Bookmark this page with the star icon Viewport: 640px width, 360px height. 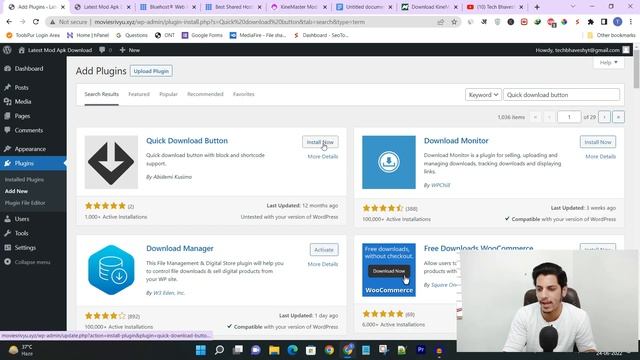(454, 22)
